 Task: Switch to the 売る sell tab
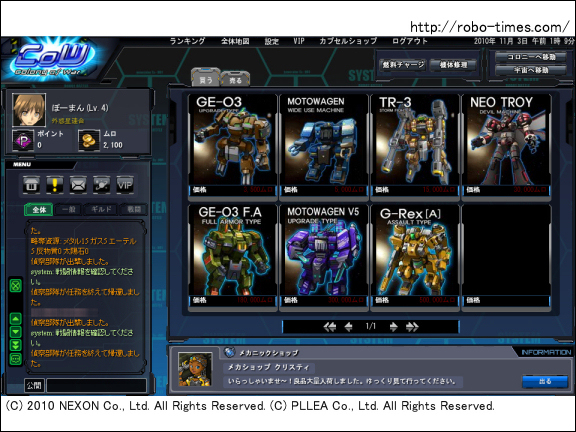(x=235, y=79)
